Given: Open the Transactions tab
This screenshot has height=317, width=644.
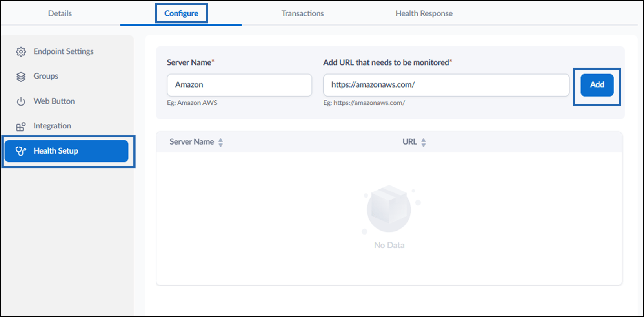Looking at the screenshot, I should (x=302, y=13).
